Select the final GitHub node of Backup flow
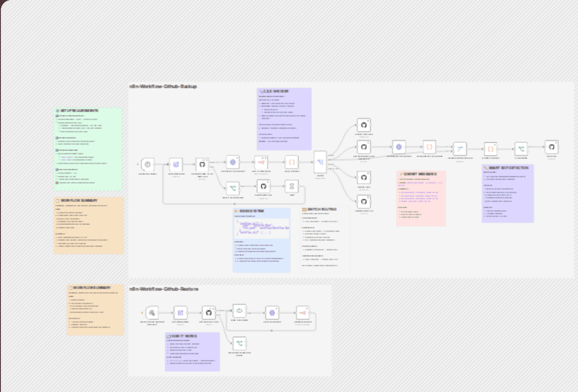The height and width of the screenshot is (392, 578). (552, 147)
